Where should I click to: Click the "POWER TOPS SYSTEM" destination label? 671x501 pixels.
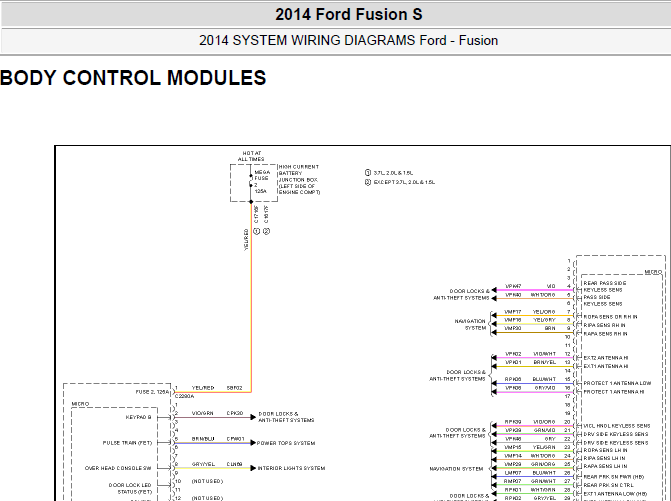click(x=286, y=443)
